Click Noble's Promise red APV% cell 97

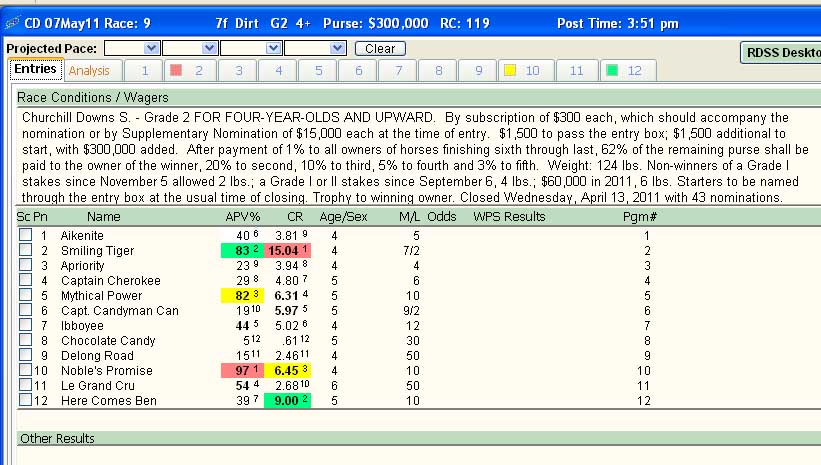click(x=242, y=371)
